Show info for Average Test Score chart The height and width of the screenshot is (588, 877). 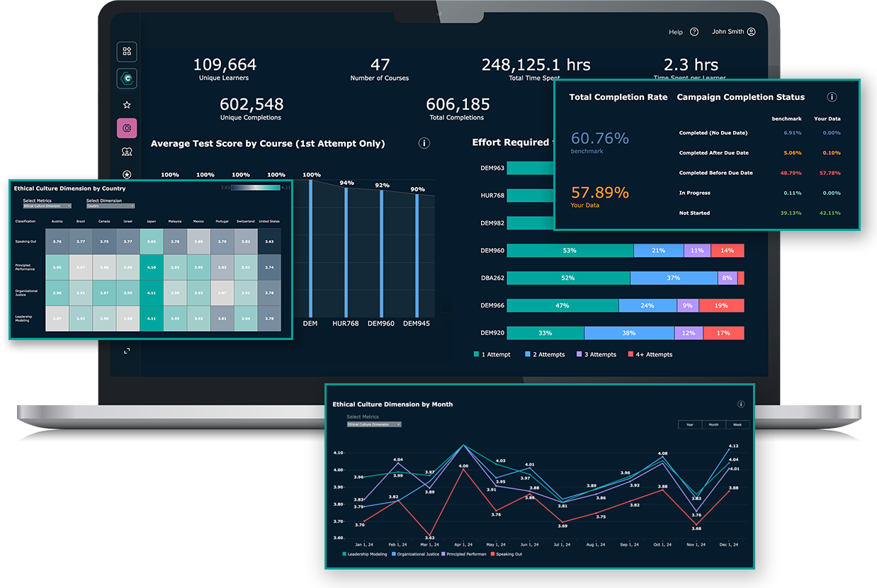pyautogui.click(x=424, y=143)
